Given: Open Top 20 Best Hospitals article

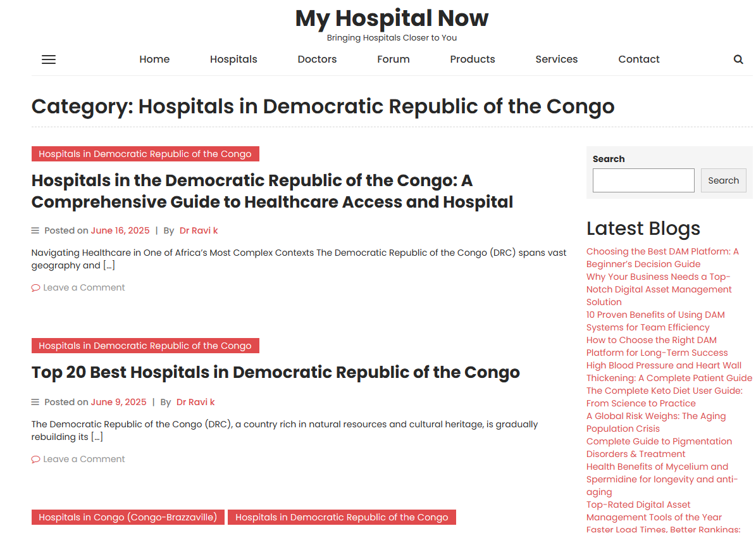Looking at the screenshot, I should 275,372.
